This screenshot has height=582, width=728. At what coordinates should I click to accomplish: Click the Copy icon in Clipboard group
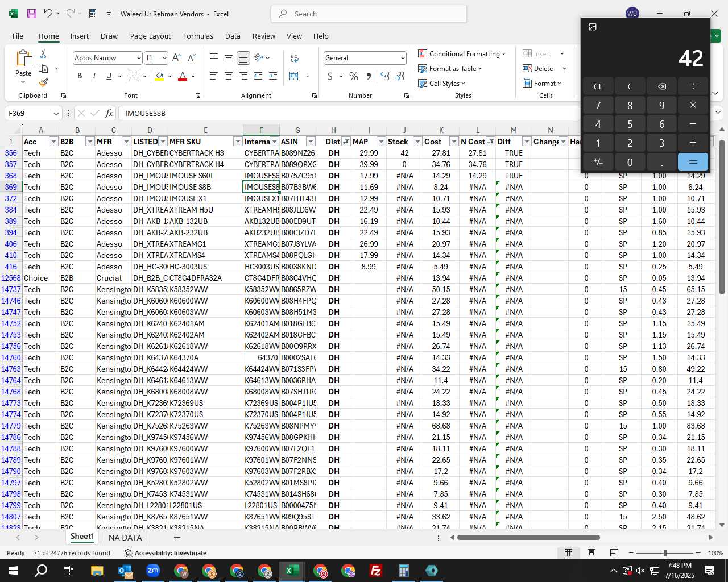(43, 68)
